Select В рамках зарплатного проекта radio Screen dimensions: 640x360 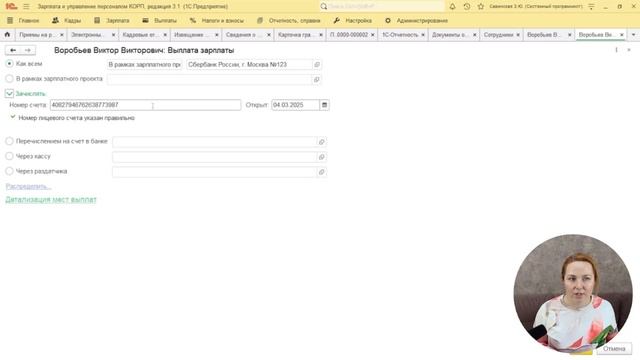click(x=9, y=78)
